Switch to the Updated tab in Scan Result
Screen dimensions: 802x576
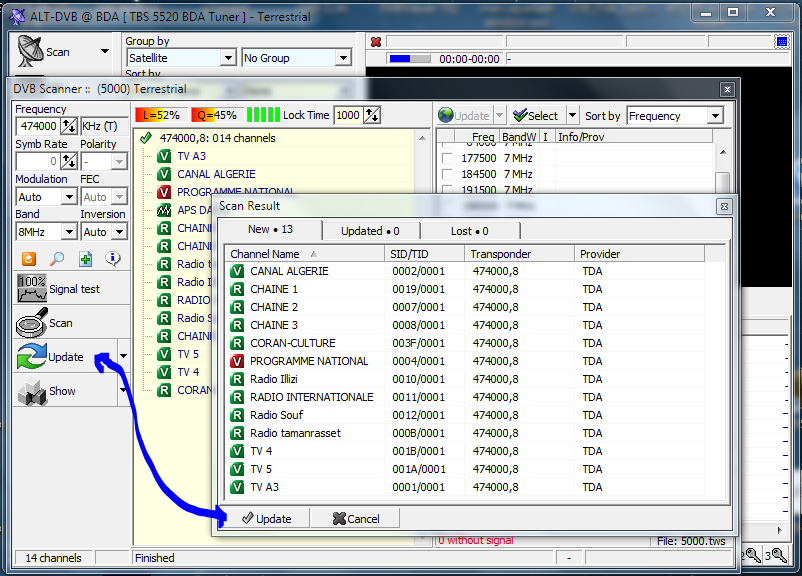[x=369, y=230]
